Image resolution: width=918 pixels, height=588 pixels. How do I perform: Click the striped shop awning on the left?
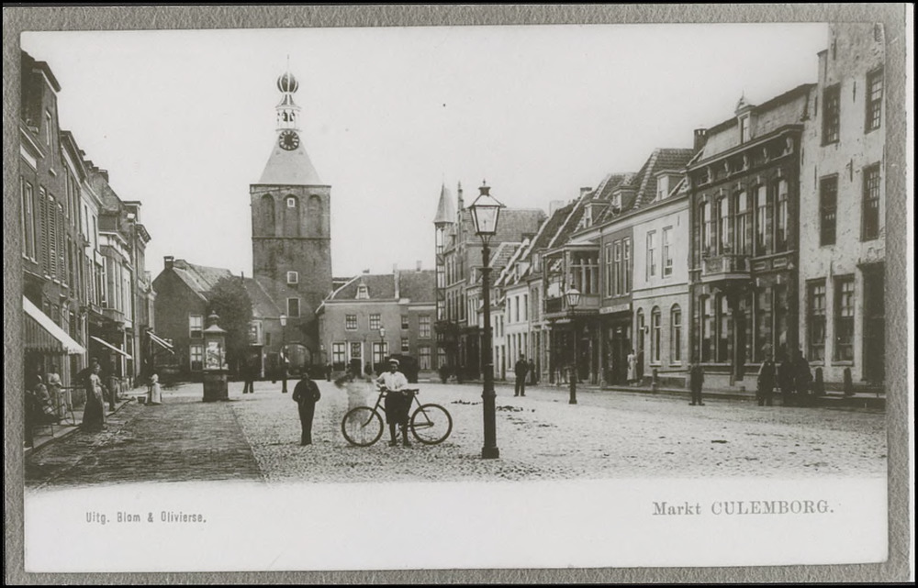coord(49,330)
